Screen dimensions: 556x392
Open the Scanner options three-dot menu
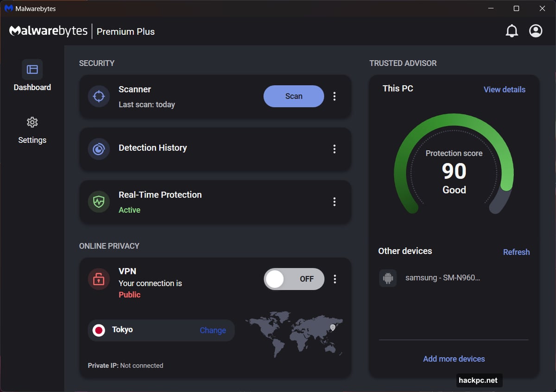pos(335,96)
